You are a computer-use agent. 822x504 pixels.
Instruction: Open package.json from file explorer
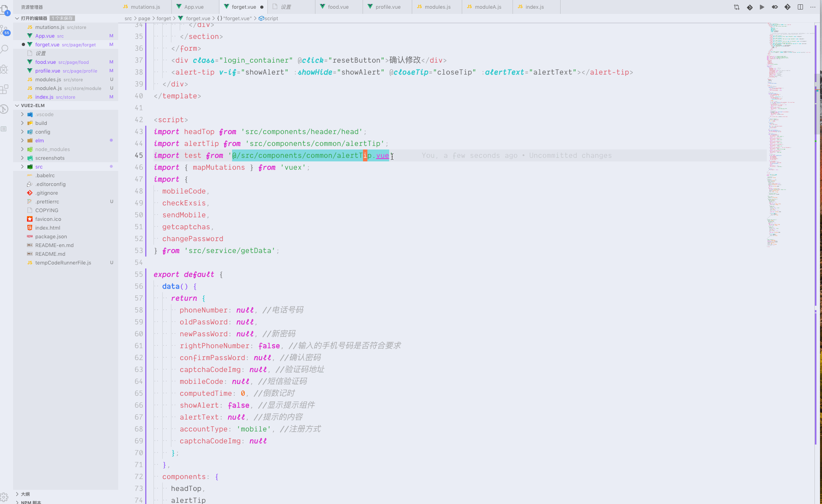coord(51,236)
